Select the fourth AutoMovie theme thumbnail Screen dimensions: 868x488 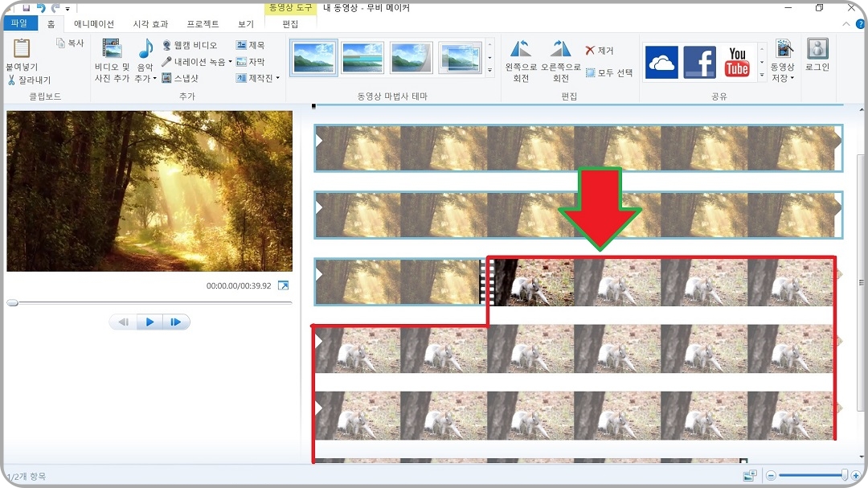pos(460,58)
